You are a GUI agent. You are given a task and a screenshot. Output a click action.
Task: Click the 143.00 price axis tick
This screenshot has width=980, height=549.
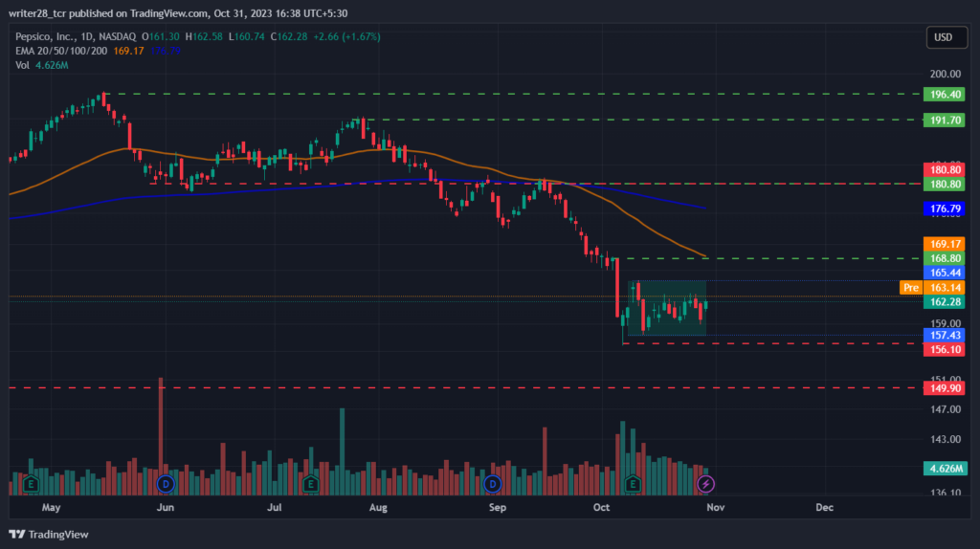coord(945,440)
